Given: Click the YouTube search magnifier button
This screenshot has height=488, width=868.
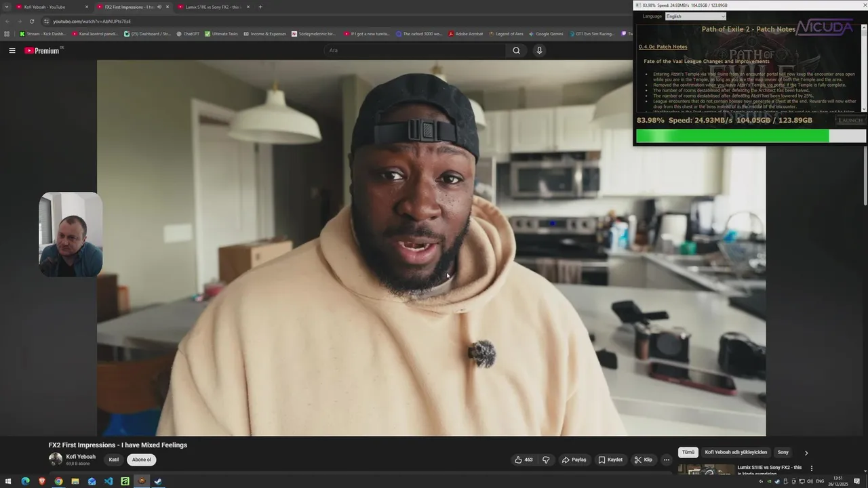Looking at the screenshot, I should 516,50.
